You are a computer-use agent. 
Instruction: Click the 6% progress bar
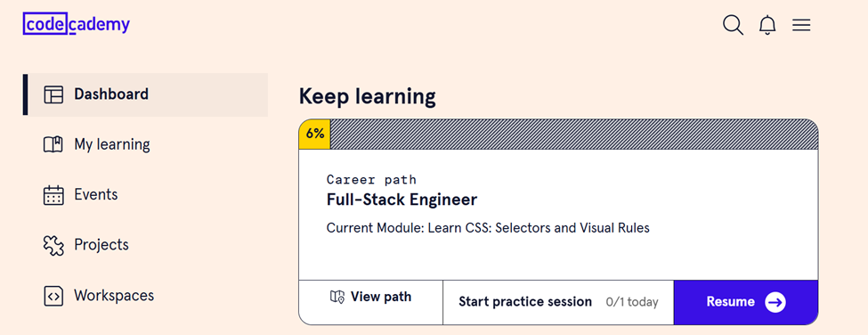(x=558, y=134)
